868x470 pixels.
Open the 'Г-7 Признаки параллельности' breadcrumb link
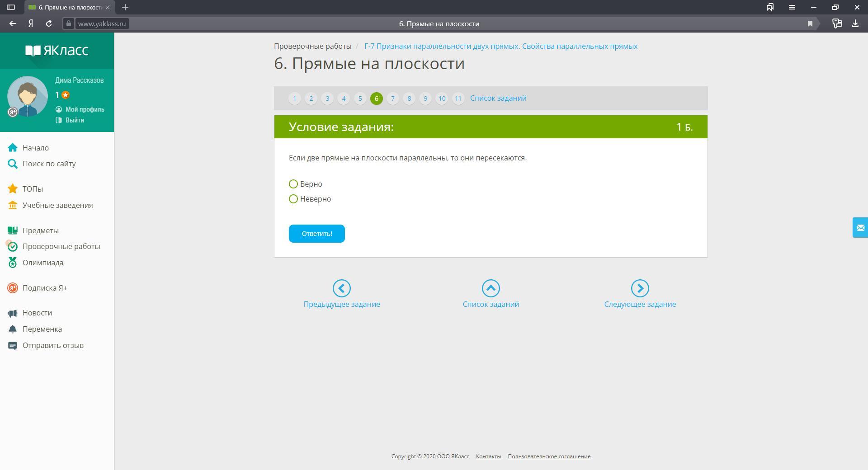[x=501, y=46]
